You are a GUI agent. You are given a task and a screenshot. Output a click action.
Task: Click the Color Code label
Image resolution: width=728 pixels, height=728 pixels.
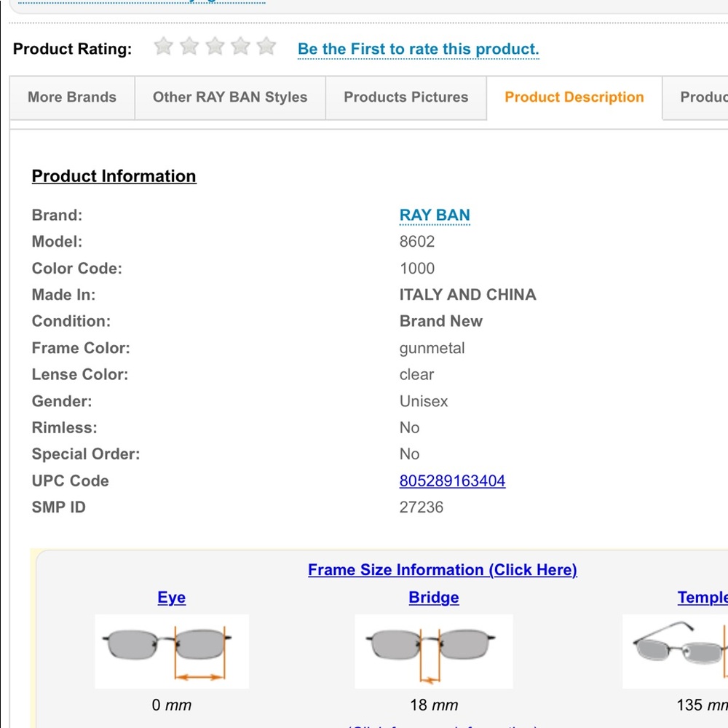(x=77, y=269)
